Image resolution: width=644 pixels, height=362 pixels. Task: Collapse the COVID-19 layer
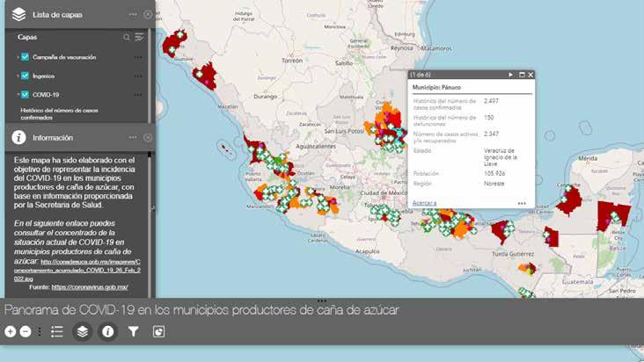point(18,95)
